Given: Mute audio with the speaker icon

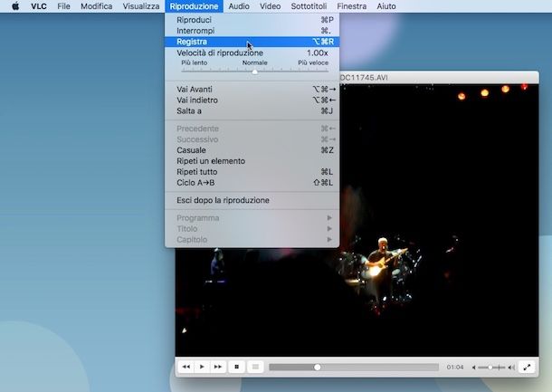Looking at the screenshot, I should pyautogui.click(x=474, y=368).
